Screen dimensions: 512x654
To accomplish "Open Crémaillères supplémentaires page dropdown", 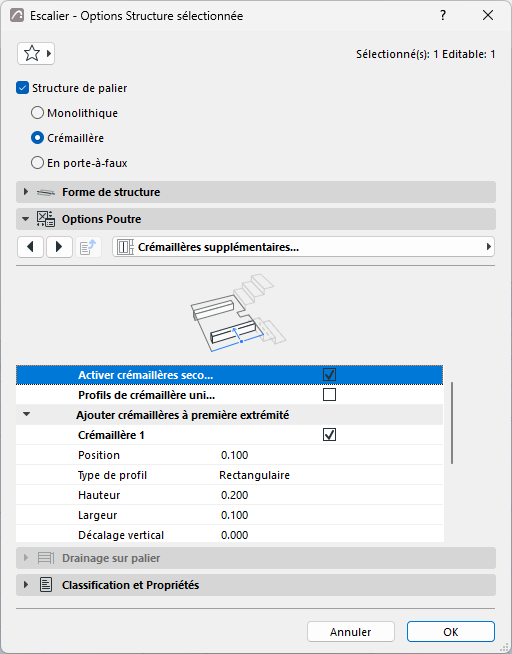I will coord(304,247).
